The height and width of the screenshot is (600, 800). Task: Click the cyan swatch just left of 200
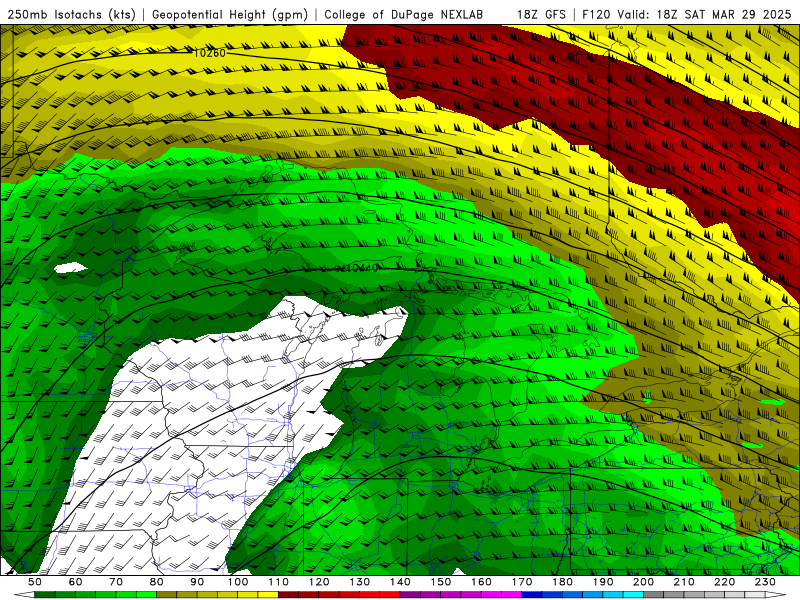(633, 595)
